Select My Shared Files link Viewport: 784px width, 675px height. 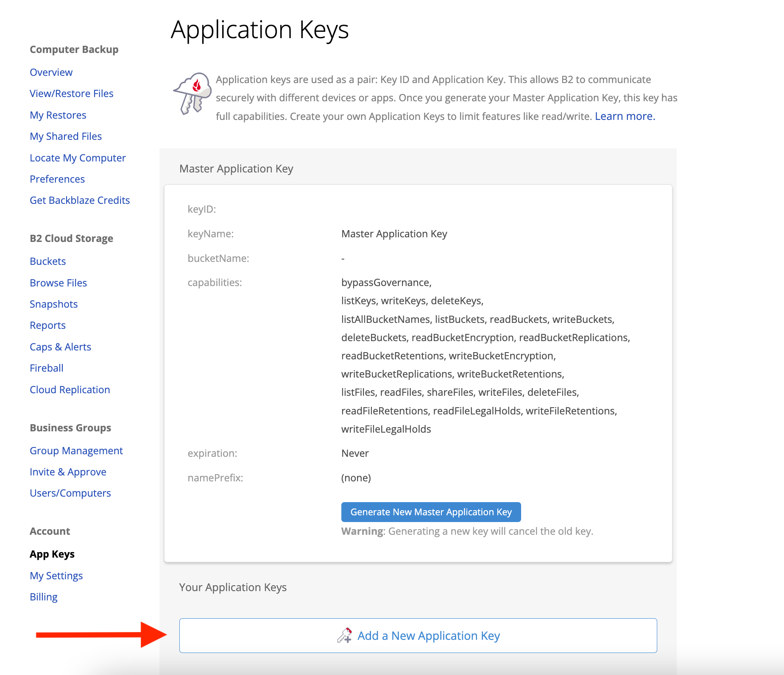tap(66, 136)
